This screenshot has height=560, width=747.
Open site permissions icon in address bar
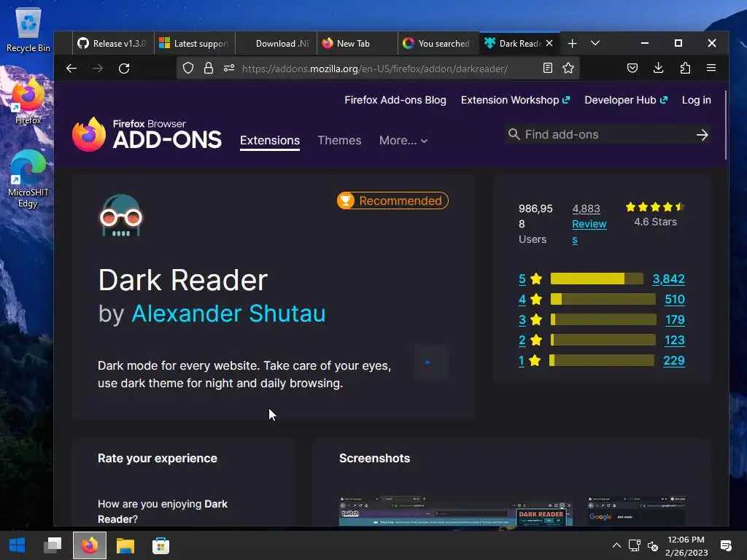point(229,68)
